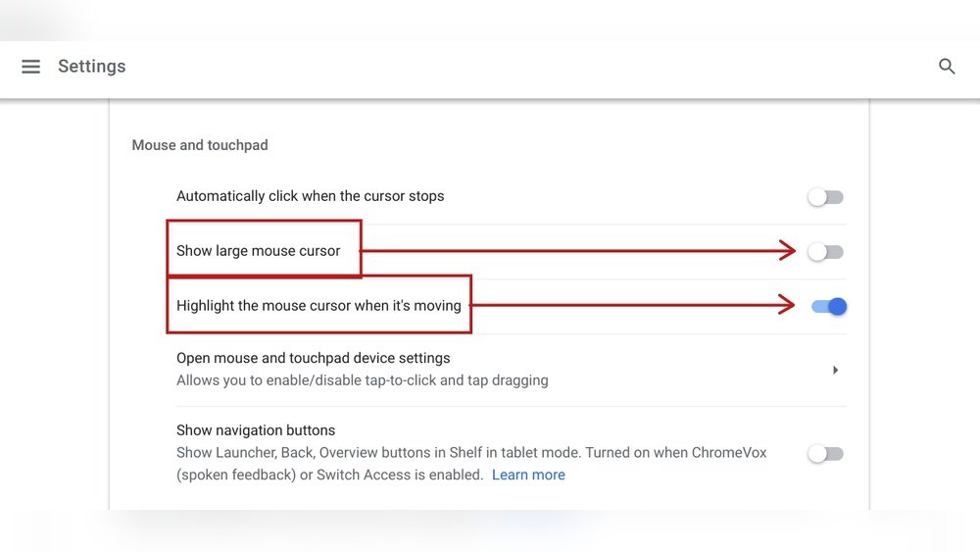The width and height of the screenshot is (980, 552).
Task: Click the "Show navigation buttons" label text
Action: [256, 430]
